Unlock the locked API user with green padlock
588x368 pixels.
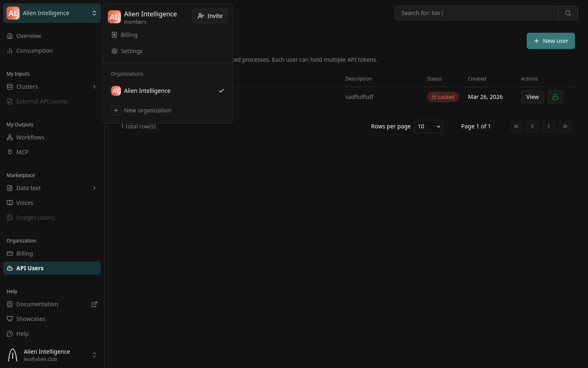[555, 97]
